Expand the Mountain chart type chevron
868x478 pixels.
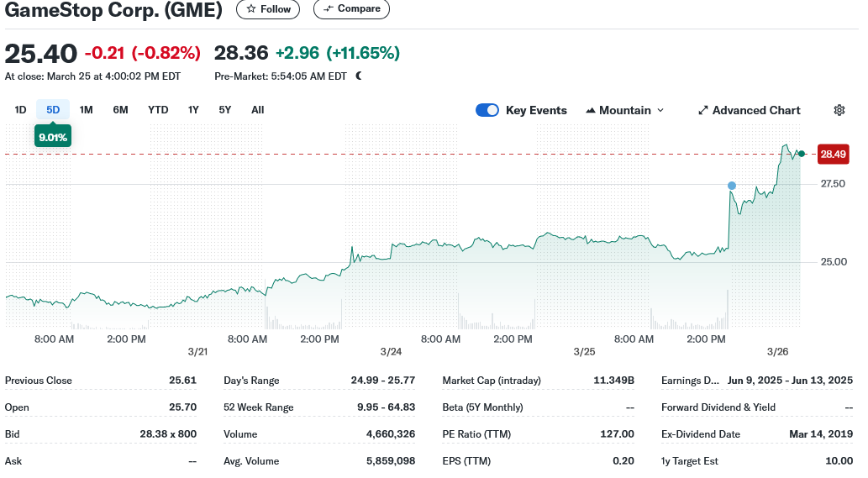(x=660, y=110)
